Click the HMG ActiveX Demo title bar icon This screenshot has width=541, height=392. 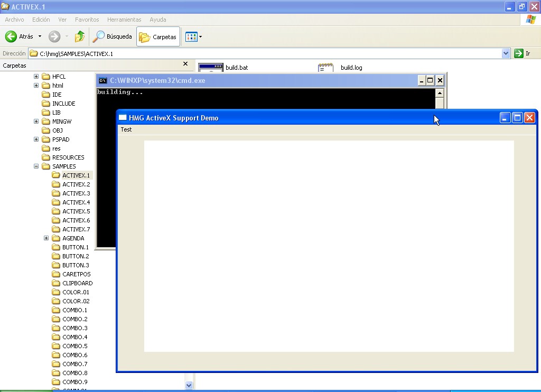click(x=123, y=118)
